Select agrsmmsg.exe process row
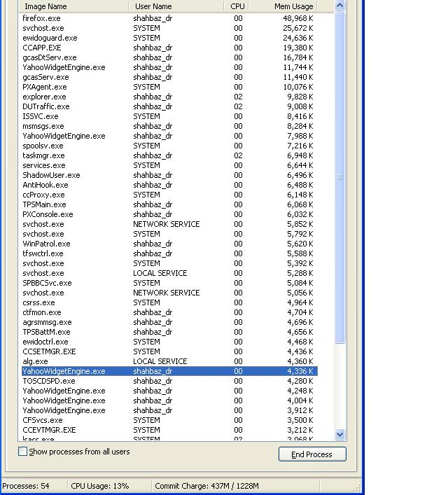Screen dimensions: 448x495 [x=169, y=321]
